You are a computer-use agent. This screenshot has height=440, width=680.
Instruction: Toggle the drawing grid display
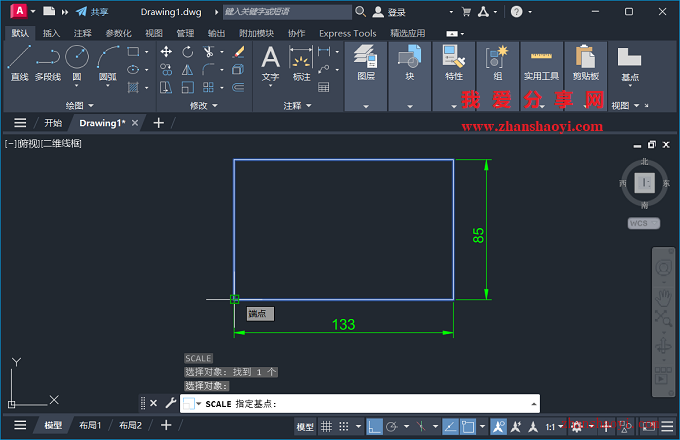(327, 427)
